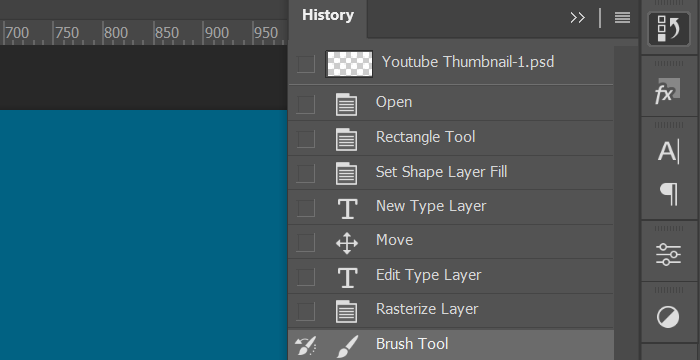
Task: Click the blue canvas area
Action: [x=143, y=235]
